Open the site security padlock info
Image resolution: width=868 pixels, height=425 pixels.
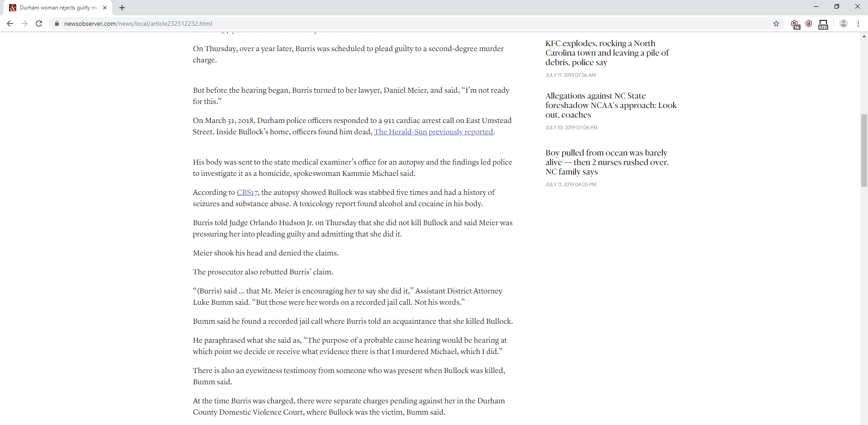(x=57, y=24)
